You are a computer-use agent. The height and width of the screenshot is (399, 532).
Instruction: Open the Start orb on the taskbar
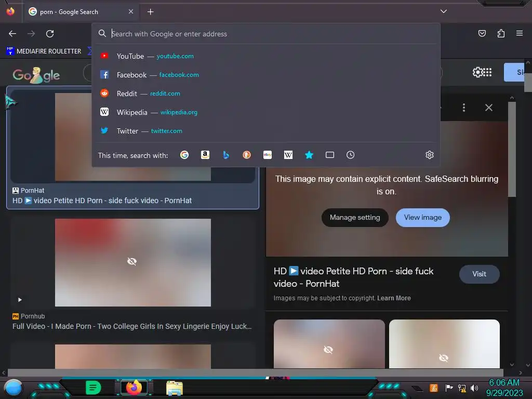tap(14, 388)
